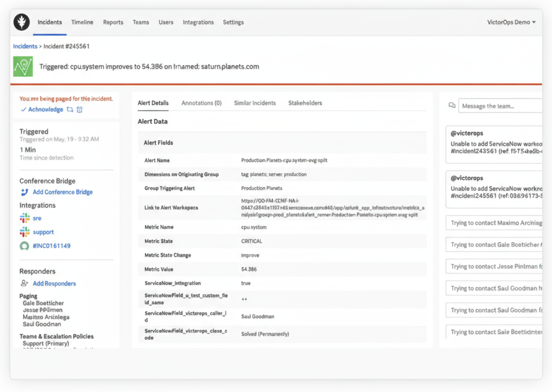This screenshot has height=392, width=552.
Task: Click the Add Responders link
Action: 54,284
